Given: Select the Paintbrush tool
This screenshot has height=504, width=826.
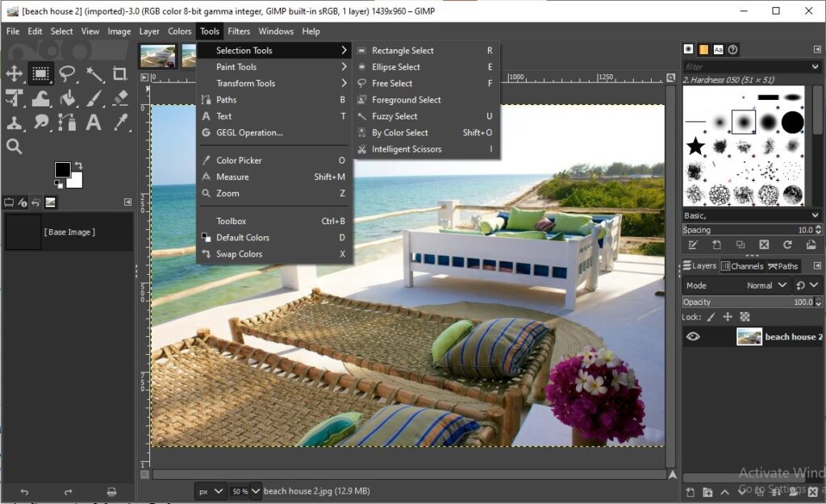Looking at the screenshot, I should click(94, 98).
